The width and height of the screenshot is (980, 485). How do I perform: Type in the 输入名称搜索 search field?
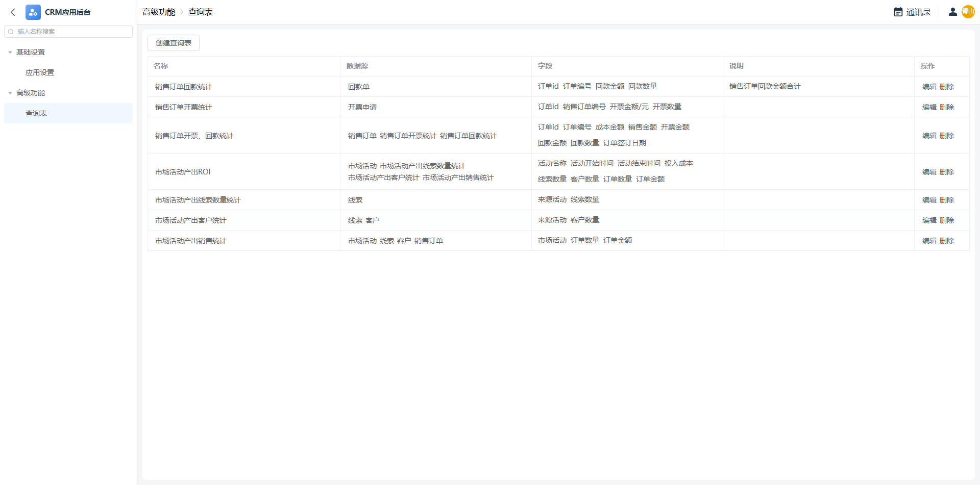[71, 32]
